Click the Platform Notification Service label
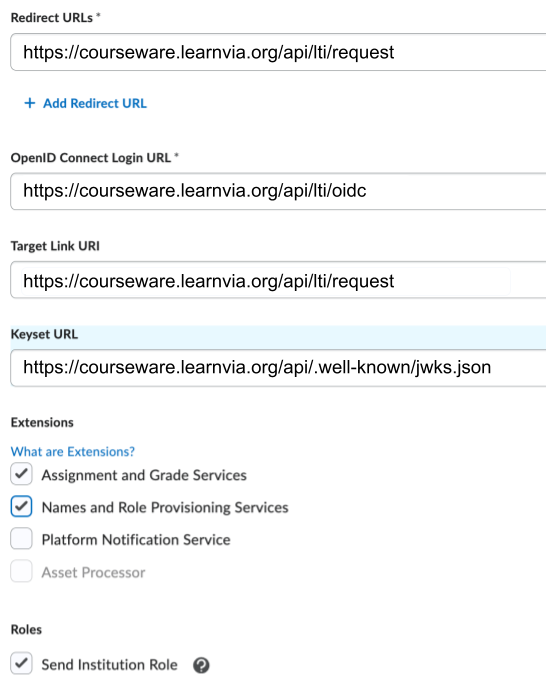This screenshot has height=675, width=546. 136,540
